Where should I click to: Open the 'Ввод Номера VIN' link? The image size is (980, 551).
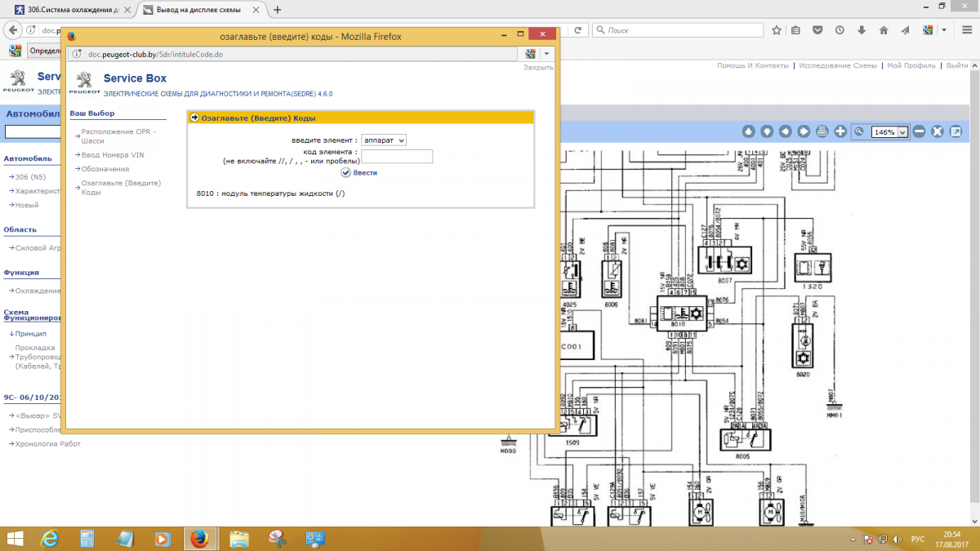pos(113,154)
